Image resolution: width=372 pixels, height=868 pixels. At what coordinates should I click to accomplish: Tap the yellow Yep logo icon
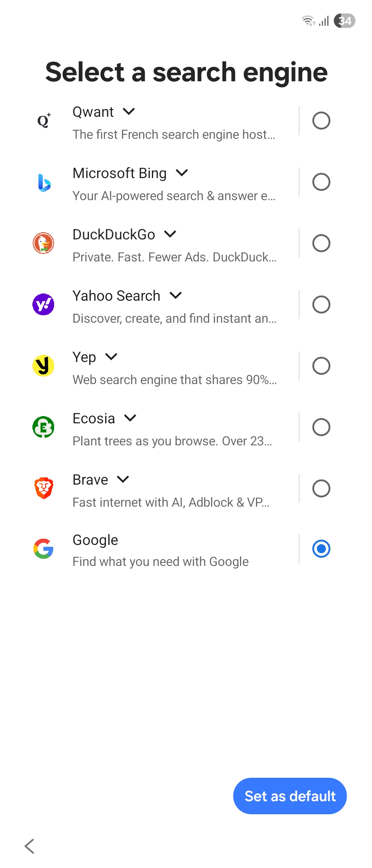click(43, 366)
